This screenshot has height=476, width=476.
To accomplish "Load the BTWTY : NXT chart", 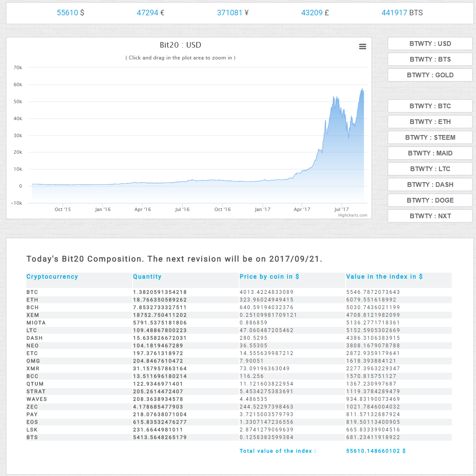I will (430, 216).
